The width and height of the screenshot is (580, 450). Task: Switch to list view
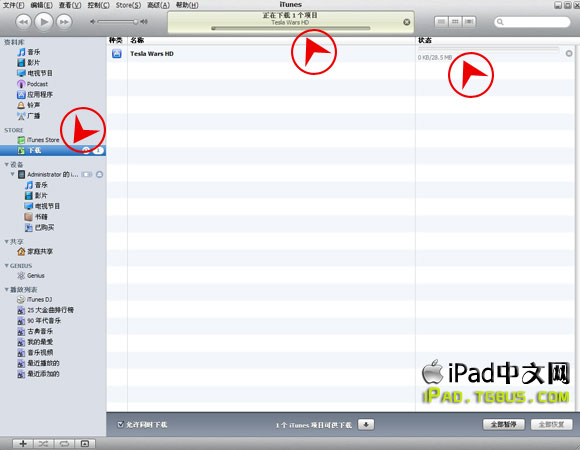(x=441, y=22)
